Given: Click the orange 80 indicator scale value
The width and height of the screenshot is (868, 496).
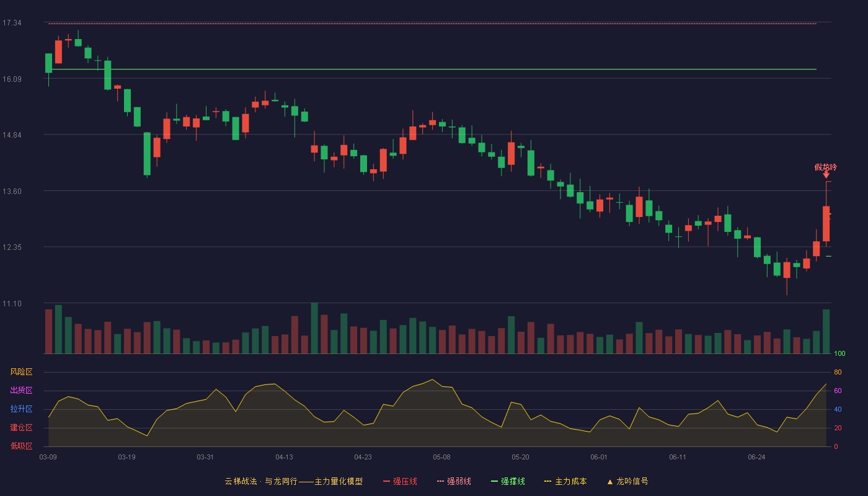Looking at the screenshot, I should 838,372.
